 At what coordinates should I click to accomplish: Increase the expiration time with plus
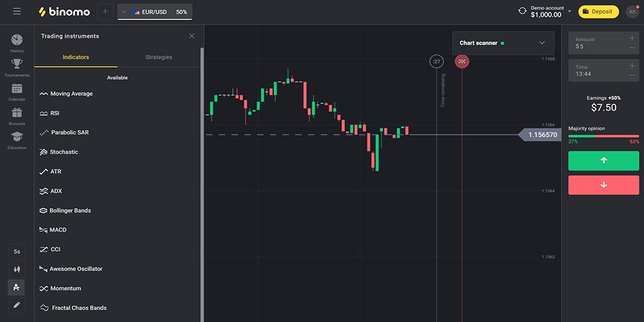[632, 65]
